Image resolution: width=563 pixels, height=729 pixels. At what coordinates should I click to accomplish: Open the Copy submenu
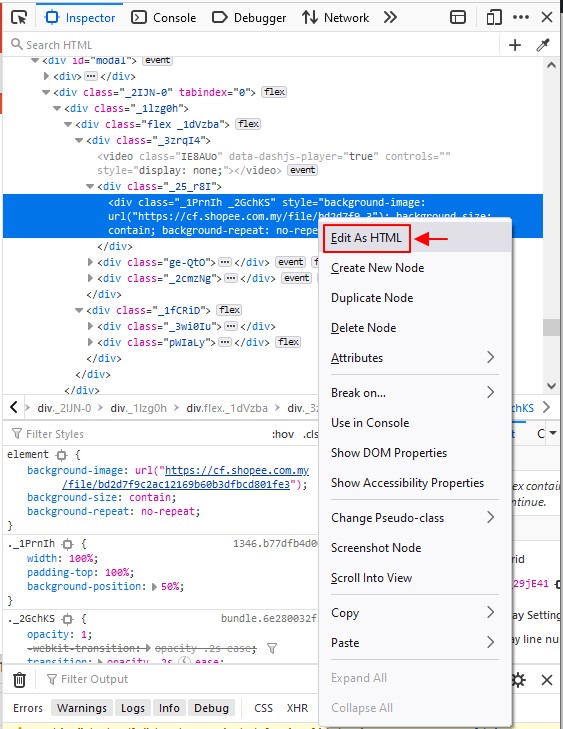(415, 613)
